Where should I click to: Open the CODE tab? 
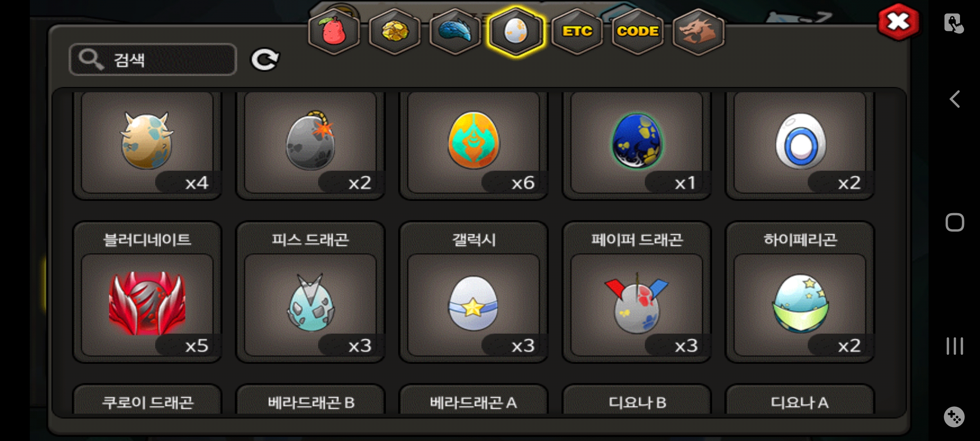click(x=637, y=31)
